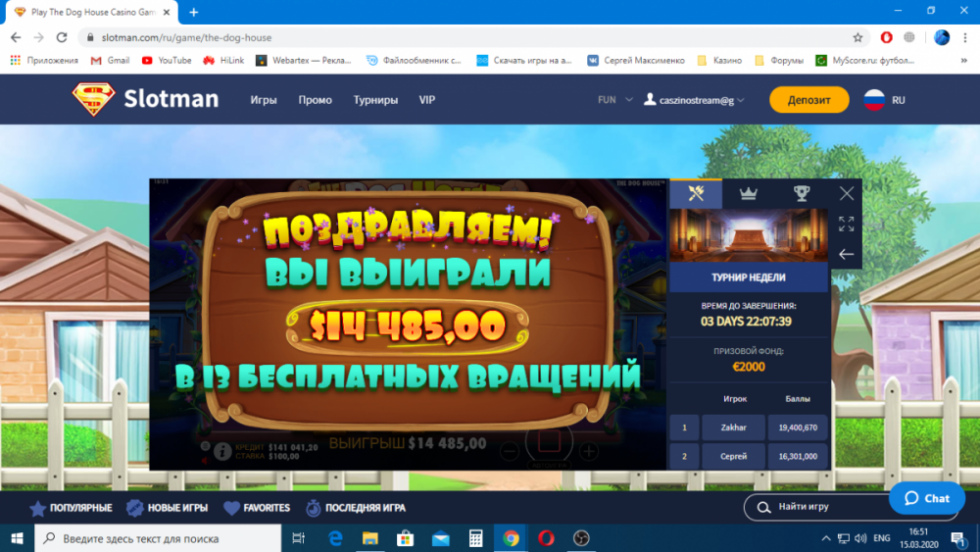Image resolution: width=980 pixels, height=552 pixels.
Task: Toggle the game sound icon
Action: click(205, 461)
